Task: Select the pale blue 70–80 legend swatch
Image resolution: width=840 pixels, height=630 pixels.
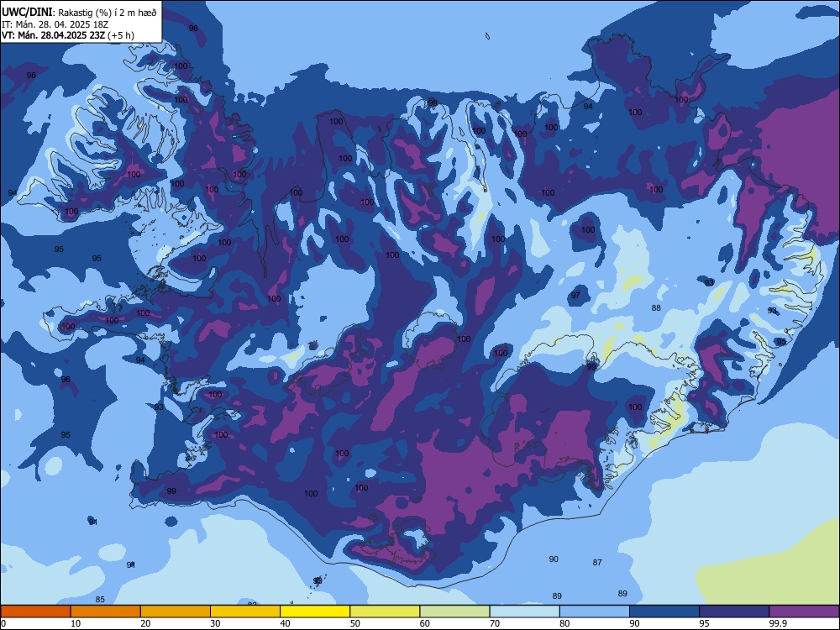Action: coord(524,612)
